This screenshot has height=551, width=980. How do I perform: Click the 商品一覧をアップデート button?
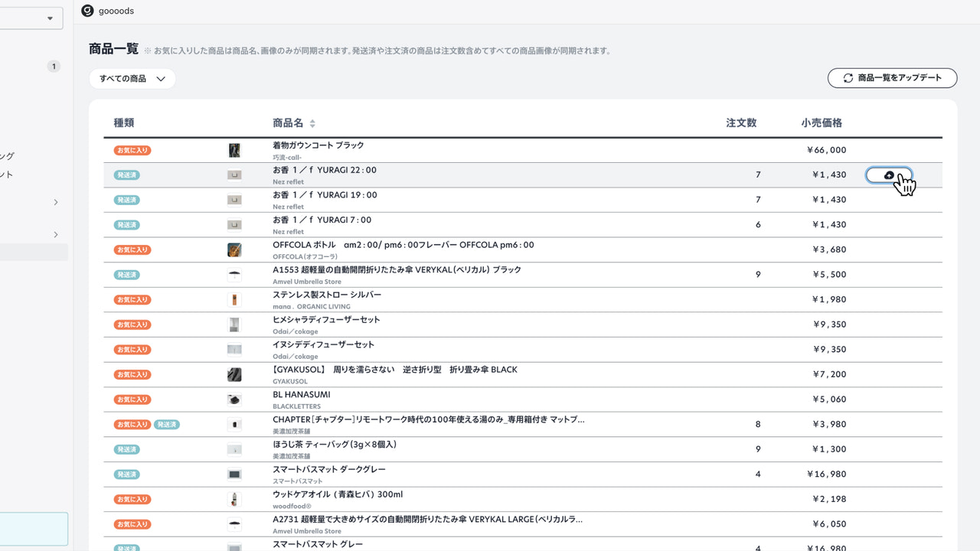[892, 77]
